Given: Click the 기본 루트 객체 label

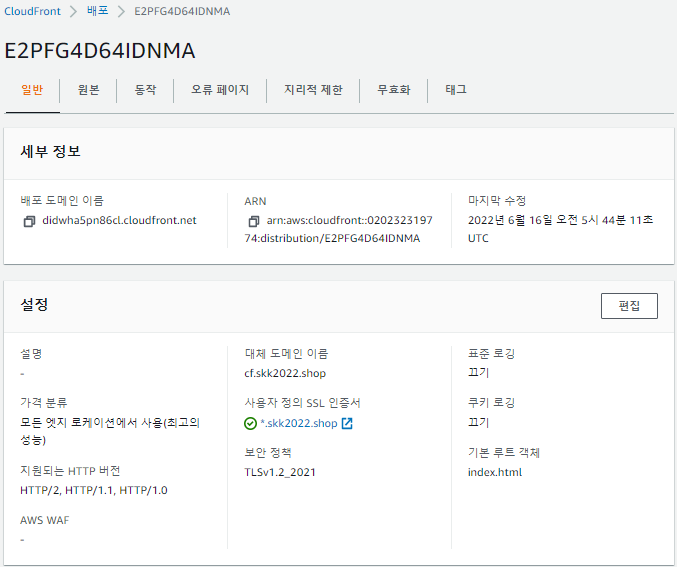Looking at the screenshot, I should coord(504,453).
